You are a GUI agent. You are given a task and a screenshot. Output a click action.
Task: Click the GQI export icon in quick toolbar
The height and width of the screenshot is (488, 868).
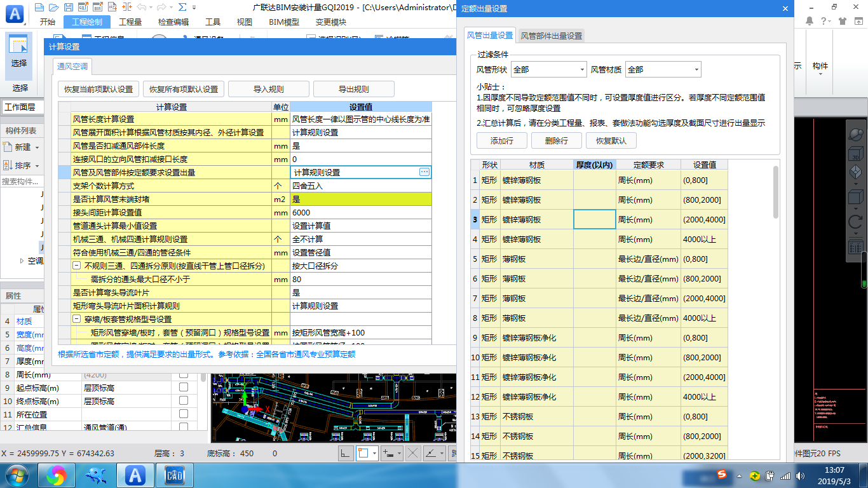[x=83, y=8]
